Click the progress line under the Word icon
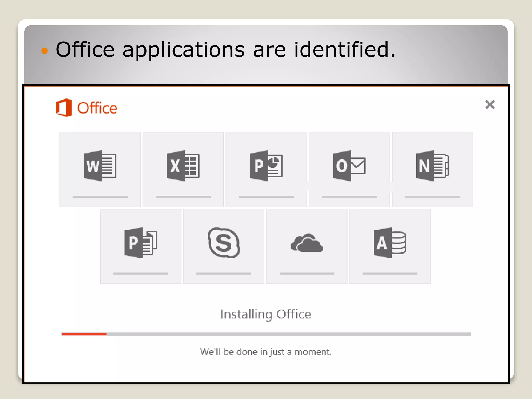Image resolution: width=532 pixels, height=399 pixels. pyautogui.click(x=100, y=197)
